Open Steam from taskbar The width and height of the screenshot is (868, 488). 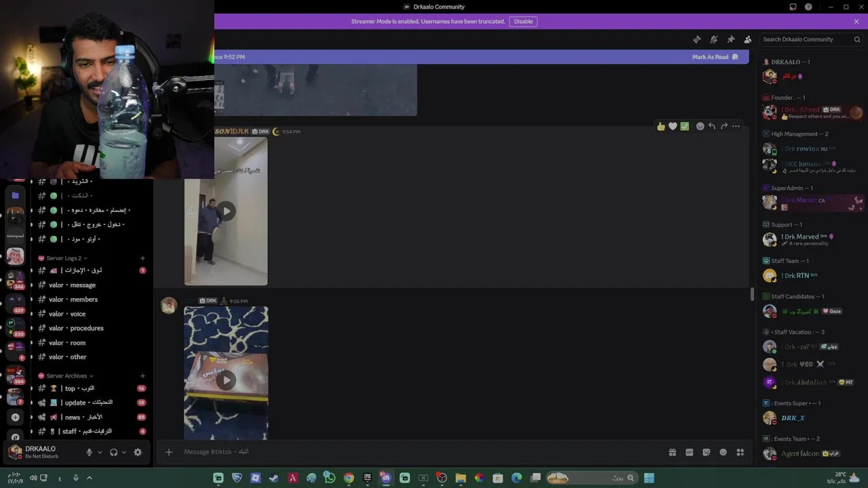273,478
